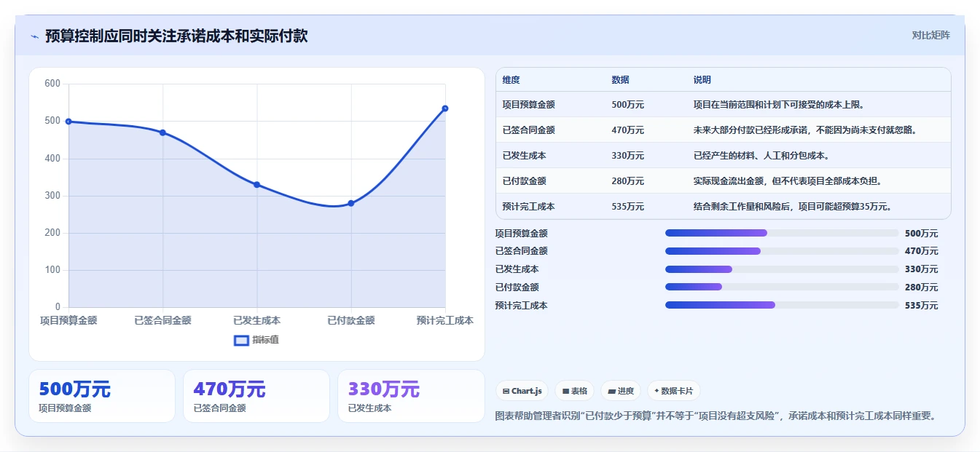Click description starting with 实际现金流出金额
Viewport: 980px width, 452px height.
coord(788,181)
